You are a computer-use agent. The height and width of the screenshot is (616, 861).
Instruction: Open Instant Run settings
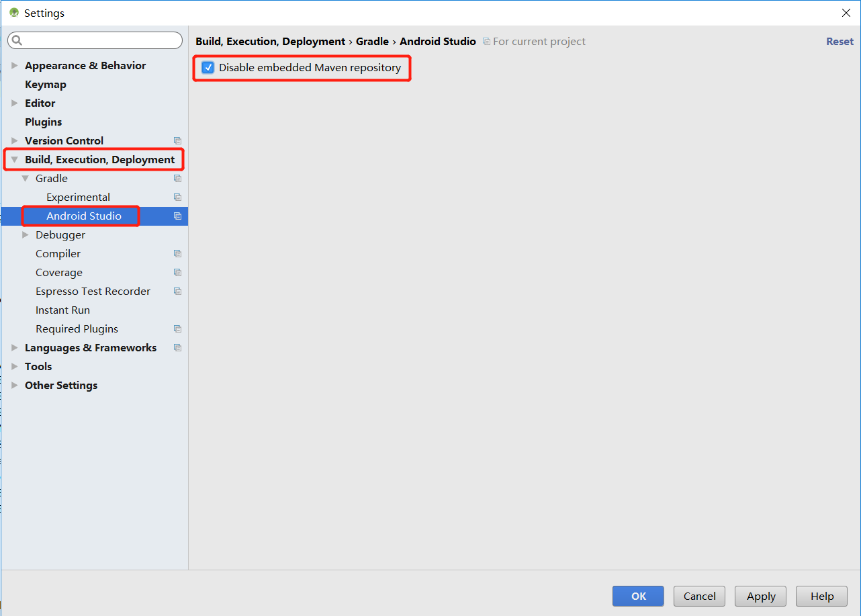tap(62, 310)
